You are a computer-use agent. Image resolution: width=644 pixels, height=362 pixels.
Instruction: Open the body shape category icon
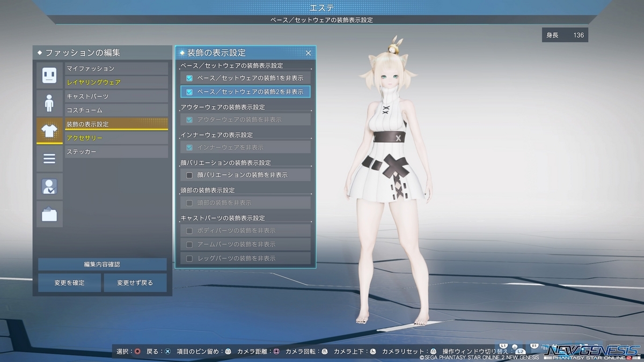pos(49,103)
